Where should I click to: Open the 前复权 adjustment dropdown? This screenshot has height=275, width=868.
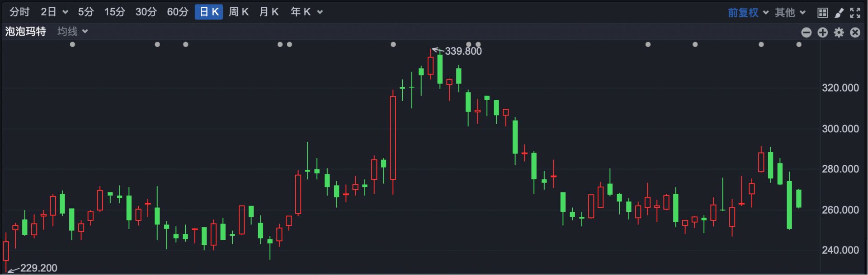(x=748, y=13)
